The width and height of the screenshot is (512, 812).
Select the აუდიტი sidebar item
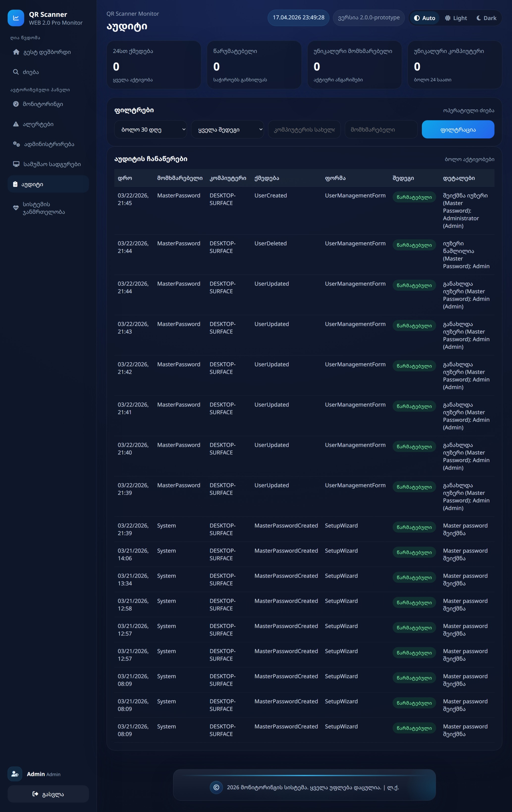(x=48, y=184)
